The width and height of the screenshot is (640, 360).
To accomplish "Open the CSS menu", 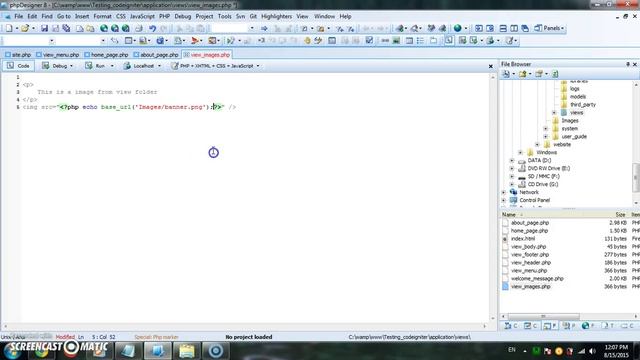I will tap(121, 16).
